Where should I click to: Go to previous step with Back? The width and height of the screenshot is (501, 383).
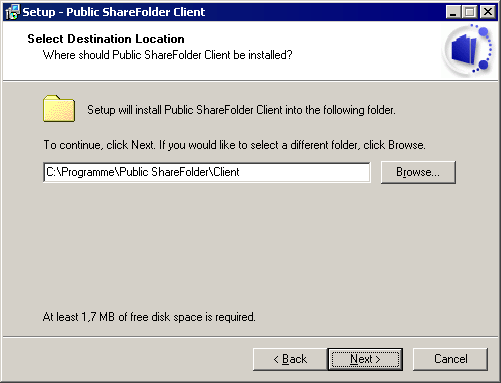pos(290,359)
